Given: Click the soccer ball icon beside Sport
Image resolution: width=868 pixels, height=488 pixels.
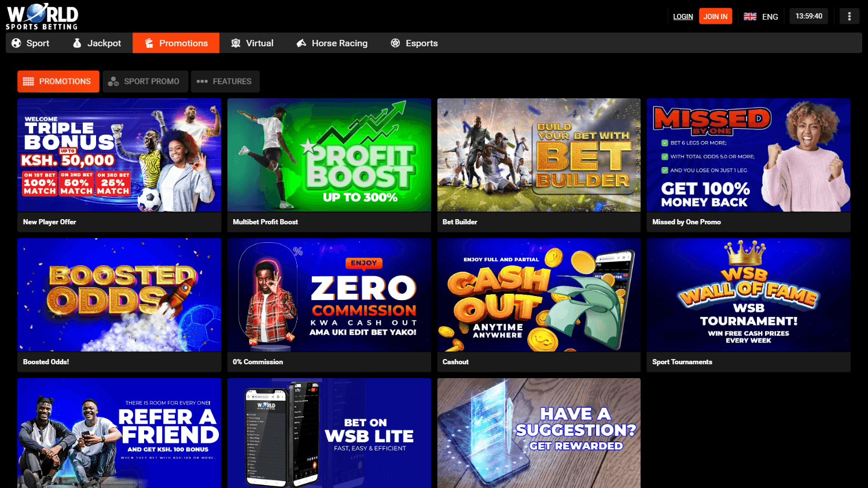Looking at the screenshot, I should coord(16,43).
